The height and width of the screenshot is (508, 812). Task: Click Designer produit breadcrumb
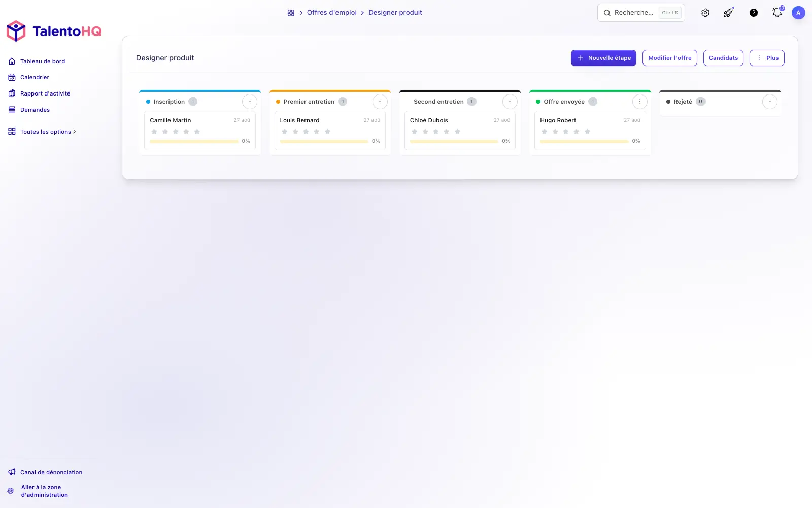[395, 13]
